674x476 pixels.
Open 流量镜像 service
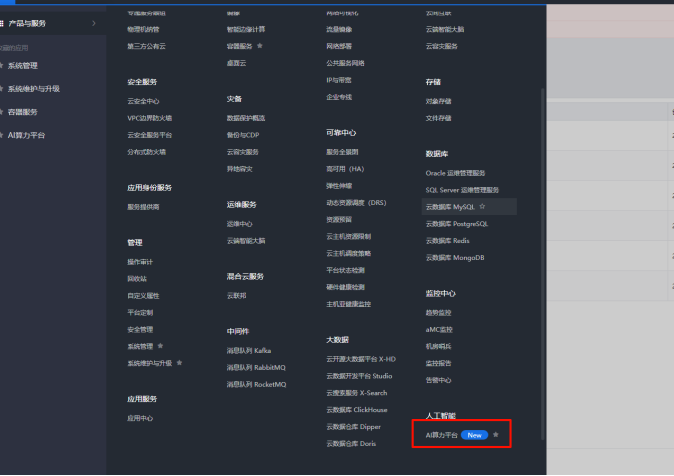[x=339, y=29]
